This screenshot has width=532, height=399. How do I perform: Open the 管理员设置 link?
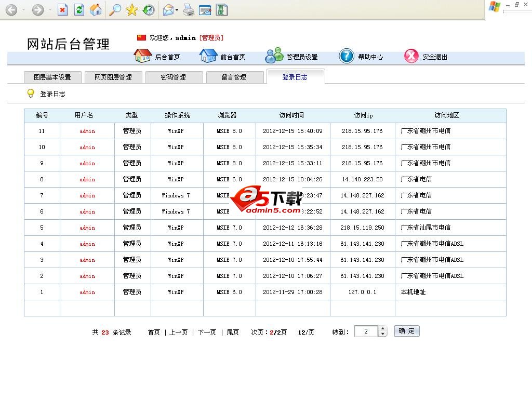[x=302, y=57]
